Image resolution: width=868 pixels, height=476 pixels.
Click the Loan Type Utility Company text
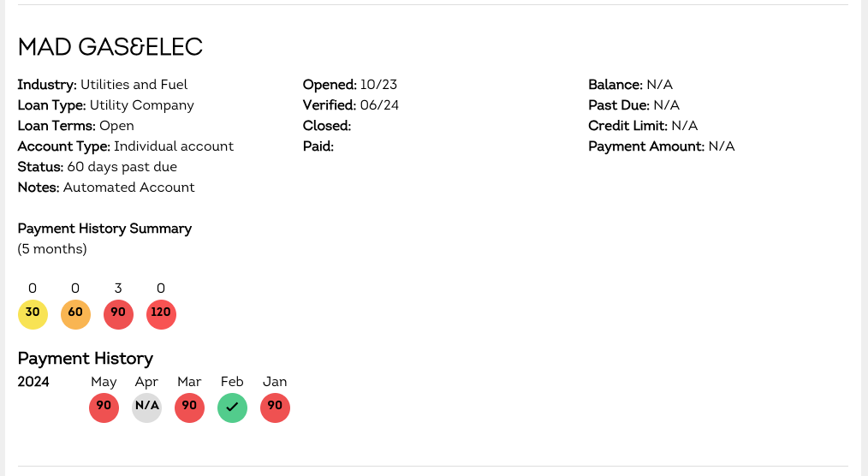[x=106, y=105]
